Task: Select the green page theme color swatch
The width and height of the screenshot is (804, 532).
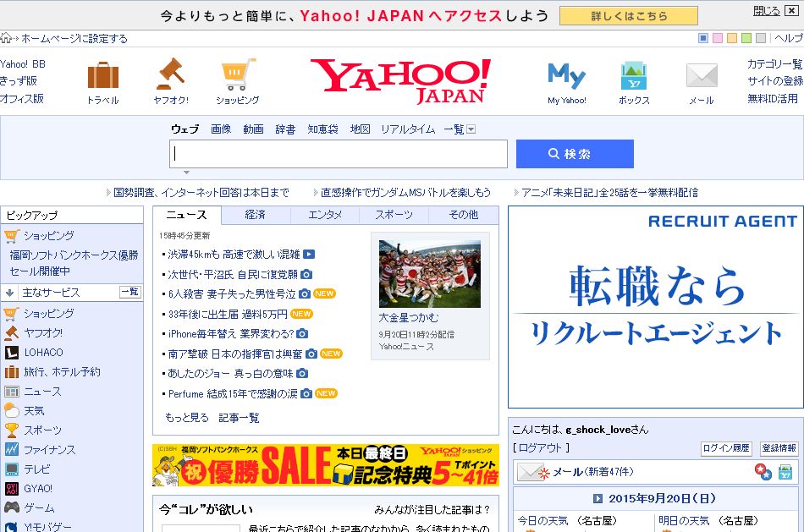Action: coord(746,38)
